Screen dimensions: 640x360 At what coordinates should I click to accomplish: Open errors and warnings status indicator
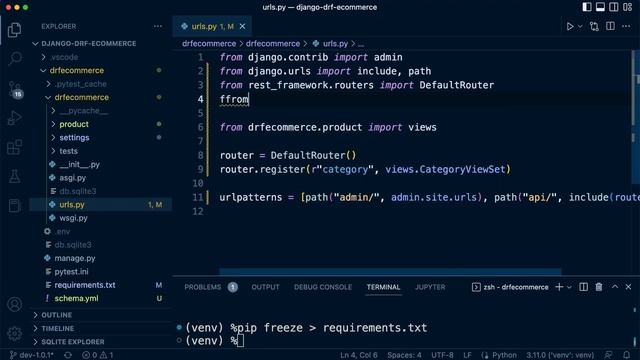point(98,355)
